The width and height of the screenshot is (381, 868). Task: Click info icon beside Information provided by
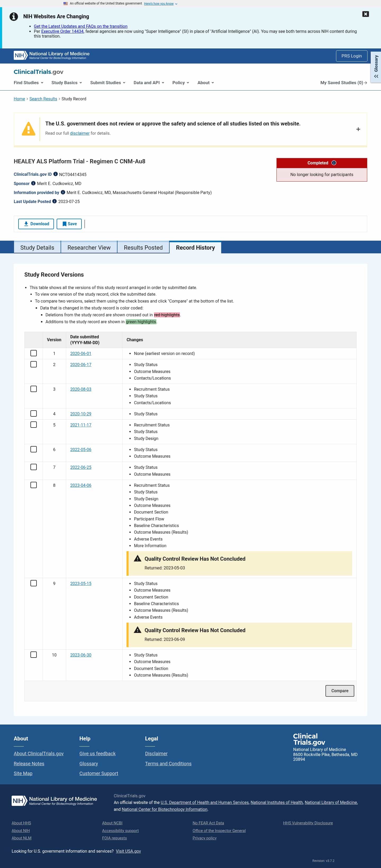[x=63, y=192]
